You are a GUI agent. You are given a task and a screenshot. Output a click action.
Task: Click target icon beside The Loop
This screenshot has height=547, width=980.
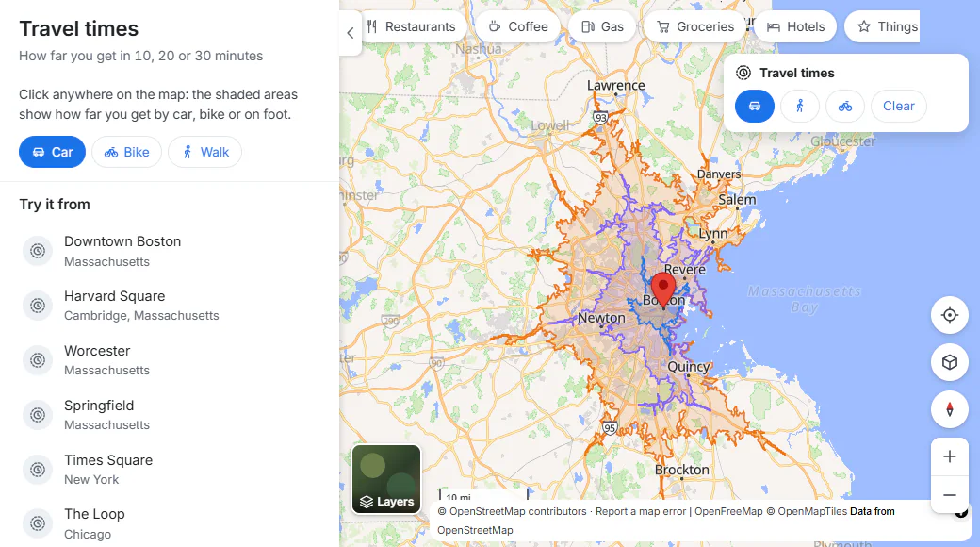point(38,523)
